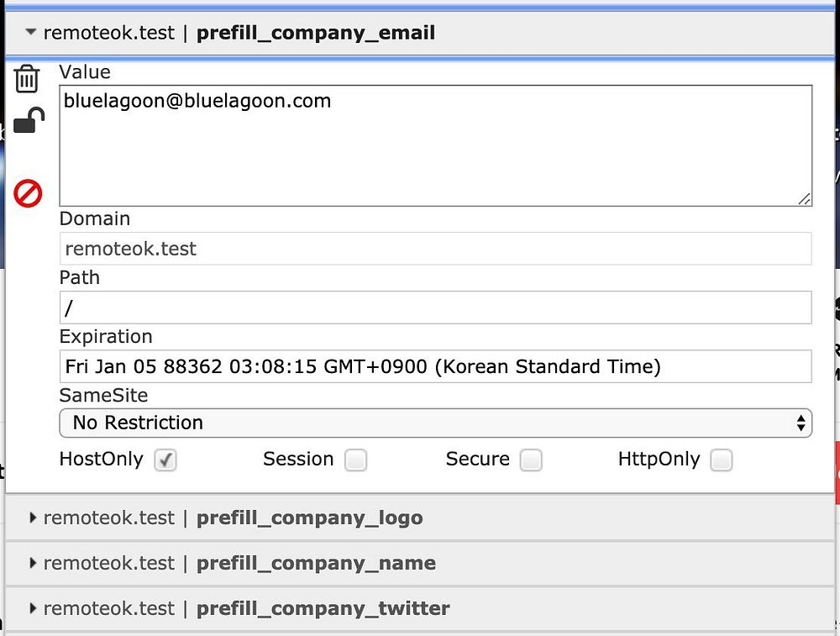Enable the HttpOnly checkbox

coord(722,460)
